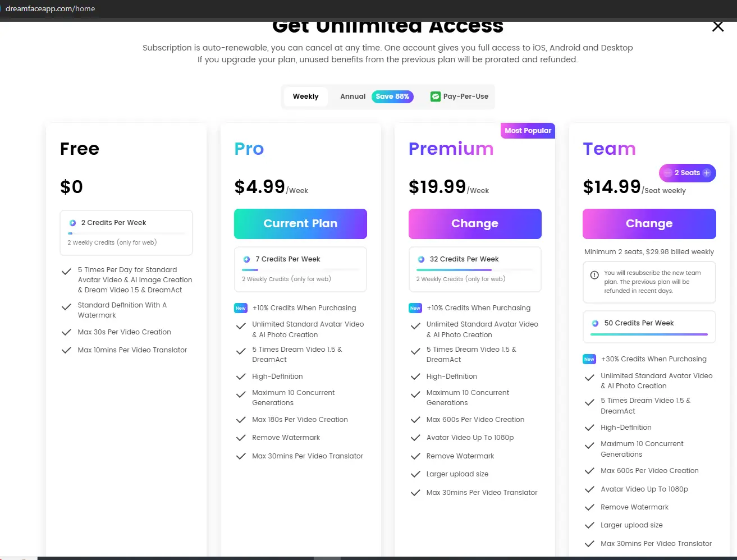This screenshot has height=560, width=737.
Task: Click Pro plan weekly credits progress bar
Action: click(301, 269)
